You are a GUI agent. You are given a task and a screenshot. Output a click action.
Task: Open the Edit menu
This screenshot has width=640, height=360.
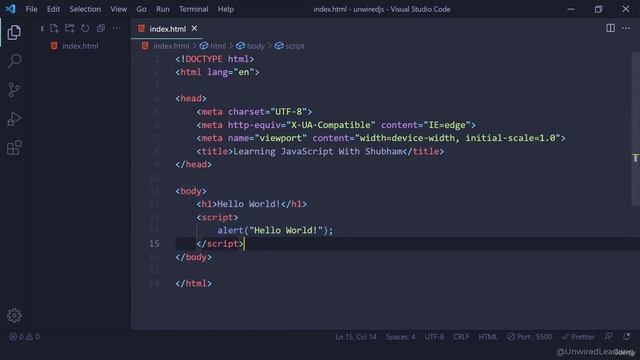[x=53, y=9]
